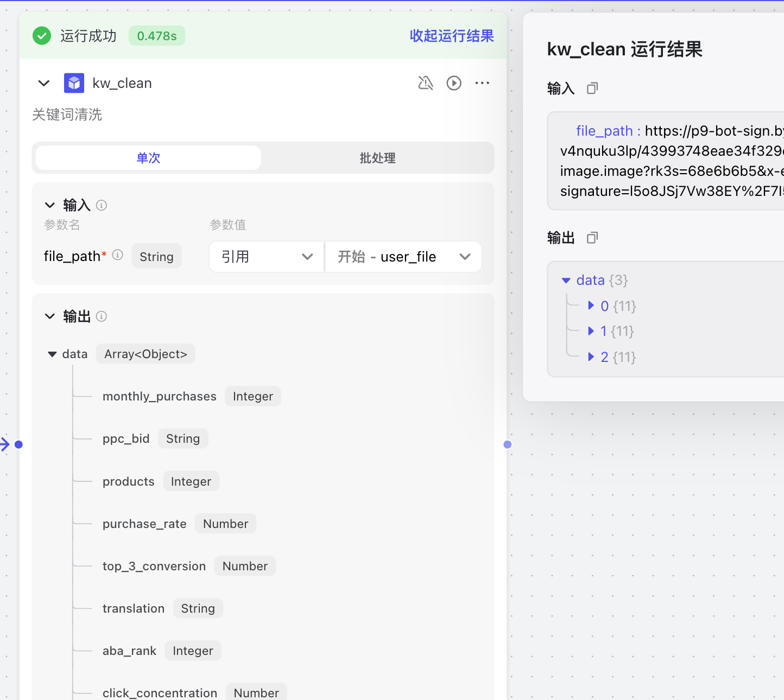The image size is (784, 700).
Task: Select the ppc_bid output field
Action: tap(126, 438)
